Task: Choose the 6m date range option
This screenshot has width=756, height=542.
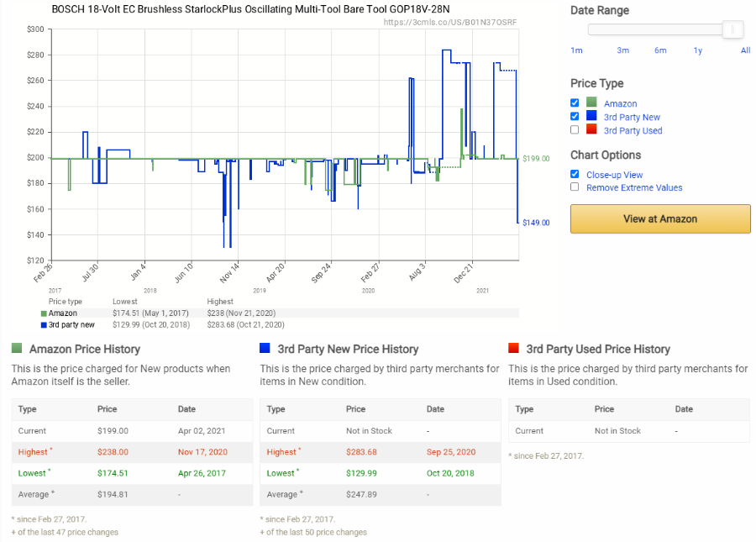Action: [660, 50]
